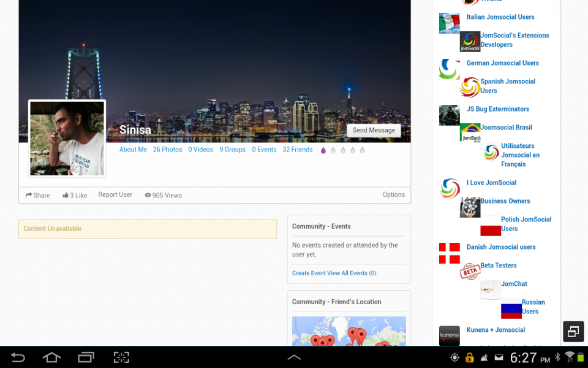Open the Italian Jomsocial Users link
The image size is (588, 368).
(500, 17)
